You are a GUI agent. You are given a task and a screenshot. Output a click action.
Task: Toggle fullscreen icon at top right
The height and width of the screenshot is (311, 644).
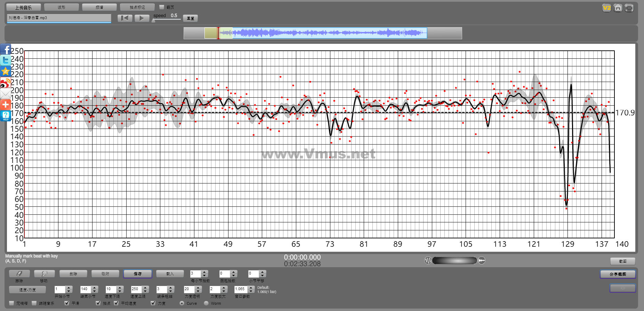629,8
